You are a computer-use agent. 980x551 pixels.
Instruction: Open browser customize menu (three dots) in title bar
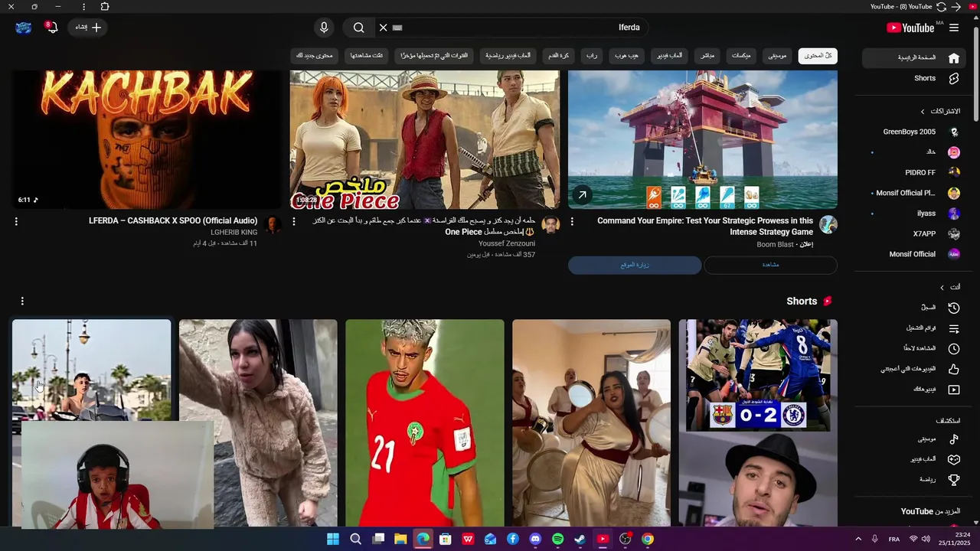pos(83,7)
